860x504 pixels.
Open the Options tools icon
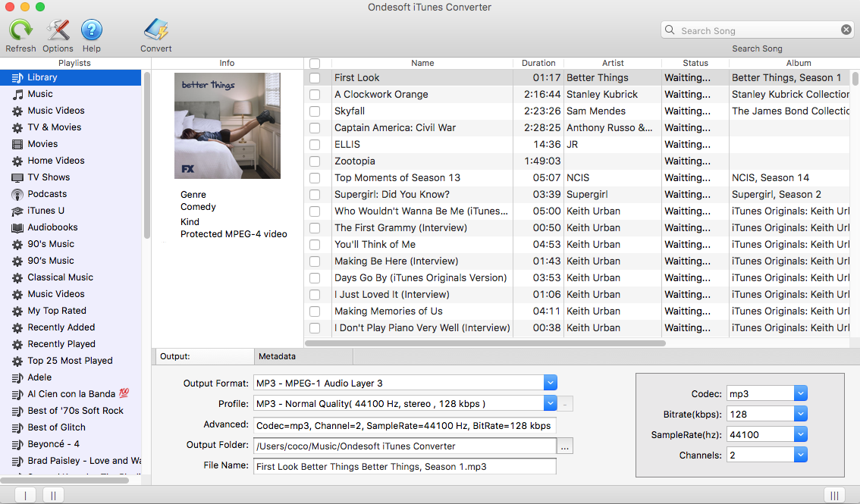click(x=58, y=30)
